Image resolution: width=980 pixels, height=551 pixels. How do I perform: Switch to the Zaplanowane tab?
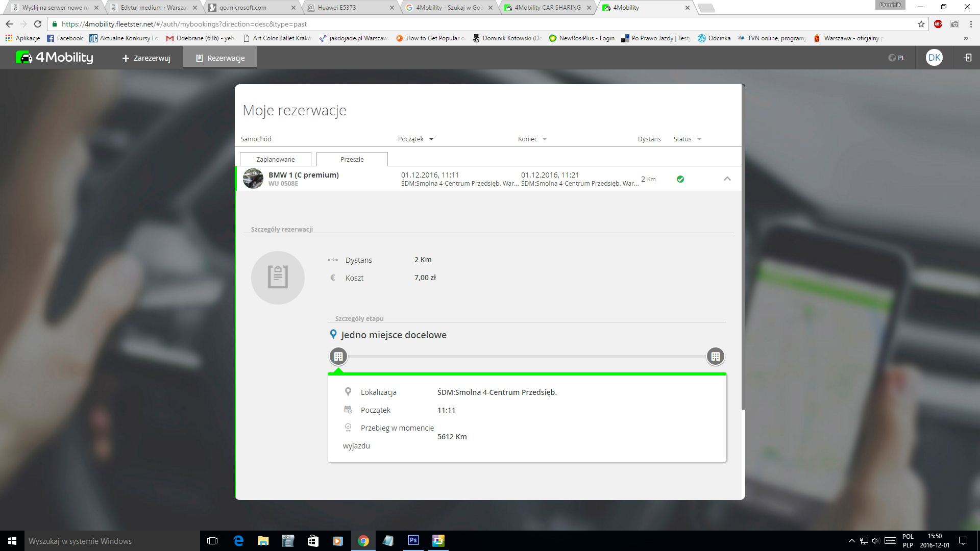point(276,159)
